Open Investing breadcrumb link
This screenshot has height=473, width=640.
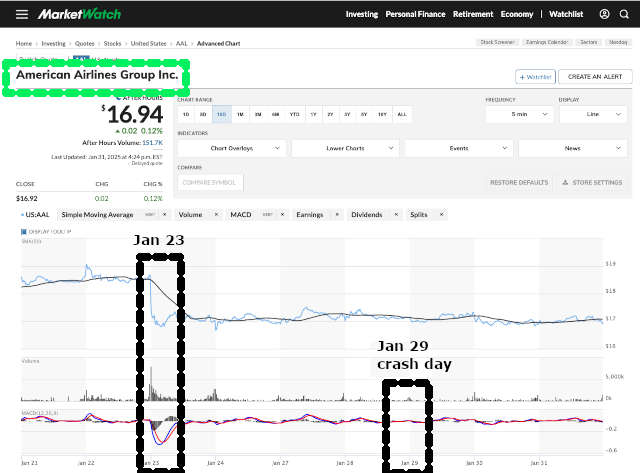[53, 43]
